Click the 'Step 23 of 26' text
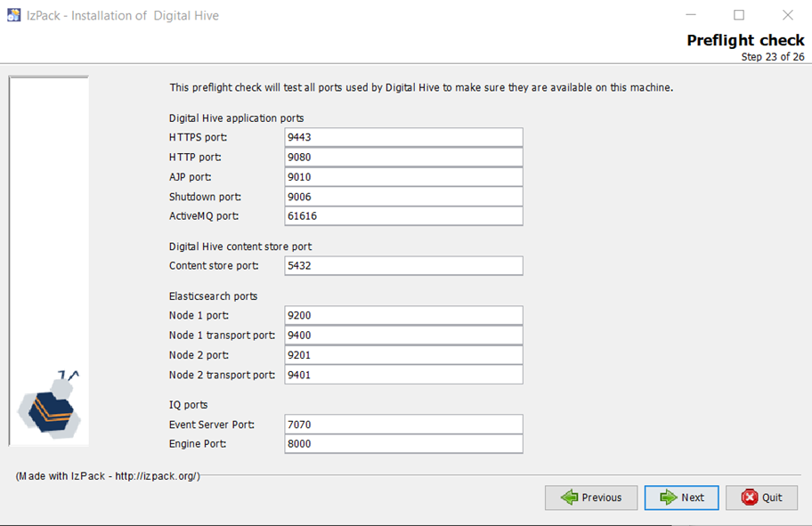The image size is (812, 526). click(x=773, y=57)
